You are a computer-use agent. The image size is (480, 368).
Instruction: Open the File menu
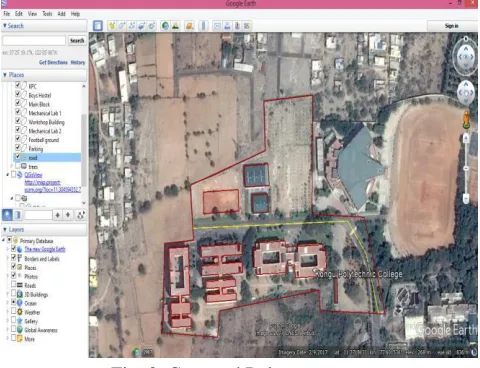7,14
